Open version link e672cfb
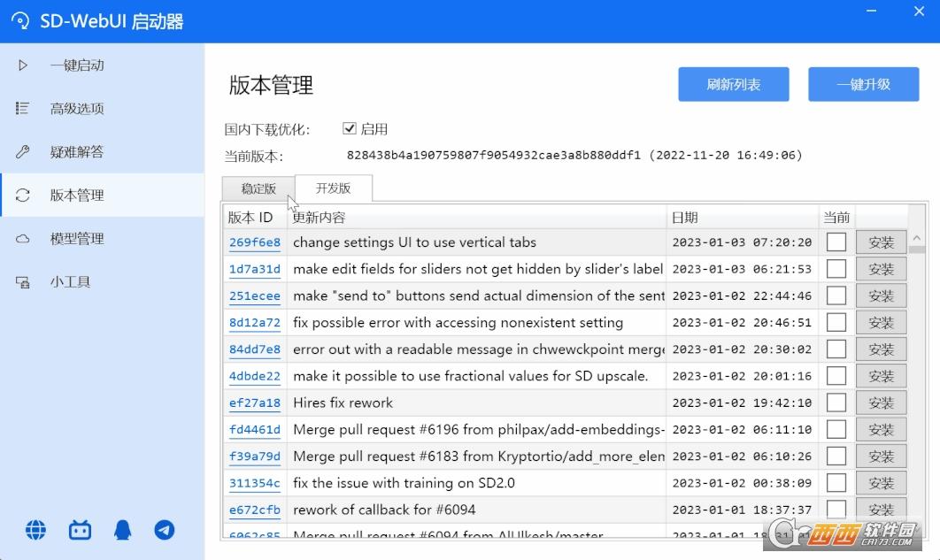The image size is (940, 560). pyautogui.click(x=255, y=510)
